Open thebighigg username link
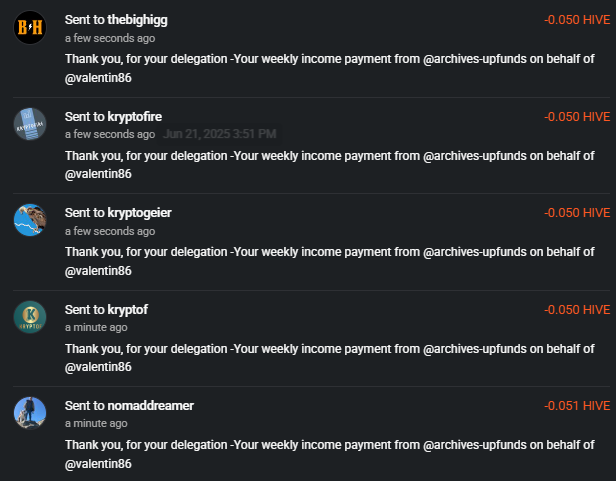This screenshot has height=481, width=616. tap(138, 20)
